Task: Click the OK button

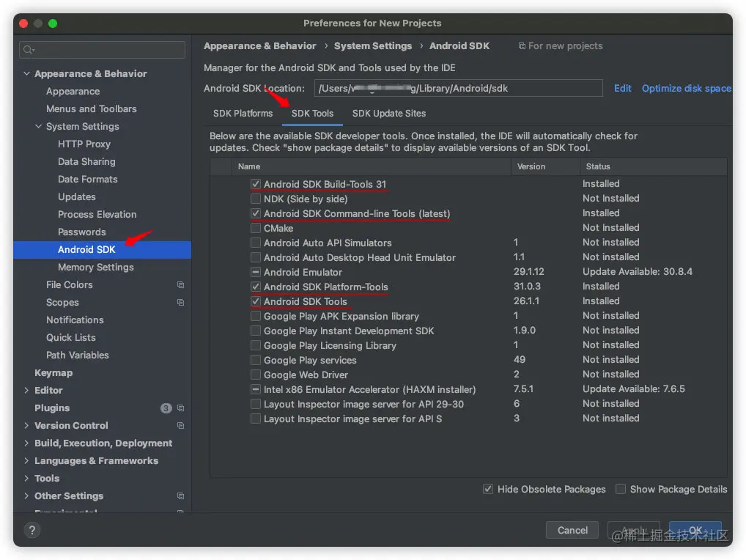Action: 695,530
